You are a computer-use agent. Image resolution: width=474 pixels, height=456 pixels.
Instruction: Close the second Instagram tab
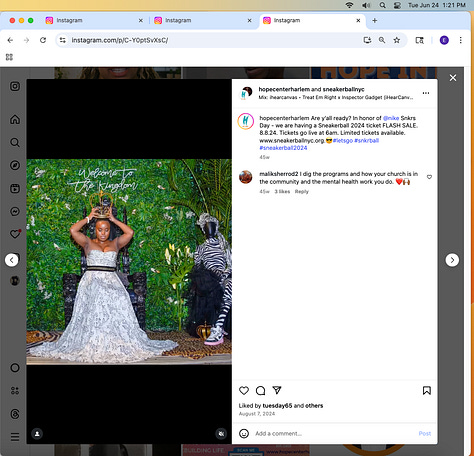click(249, 20)
